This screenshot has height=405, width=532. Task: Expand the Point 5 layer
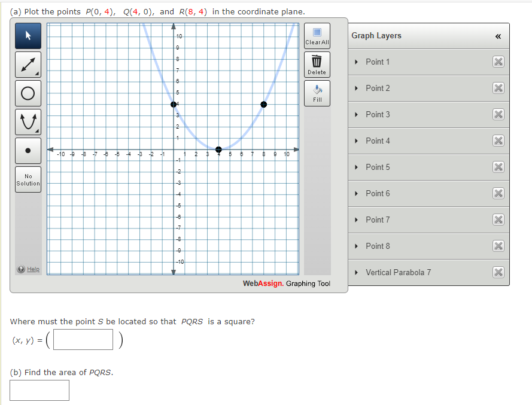(x=356, y=168)
